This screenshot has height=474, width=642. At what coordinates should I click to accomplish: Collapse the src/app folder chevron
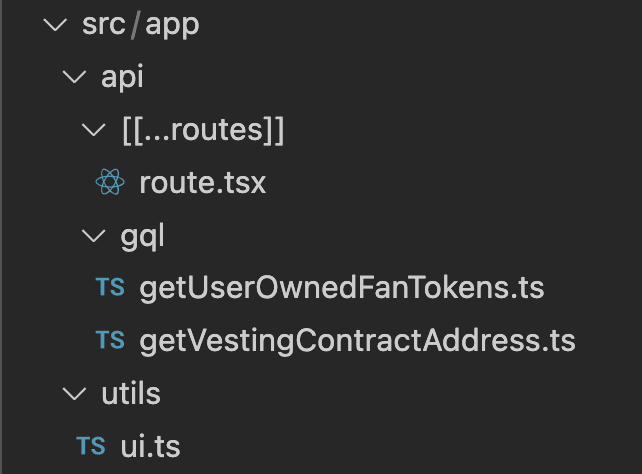click(x=55, y=25)
